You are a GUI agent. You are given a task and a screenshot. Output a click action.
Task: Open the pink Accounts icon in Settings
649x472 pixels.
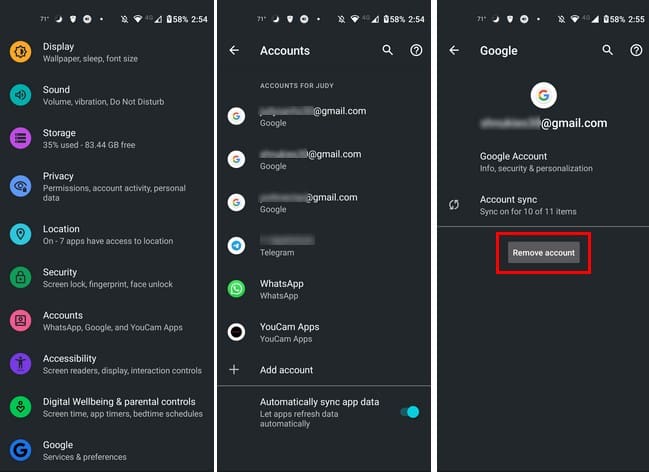pos(20,321)
